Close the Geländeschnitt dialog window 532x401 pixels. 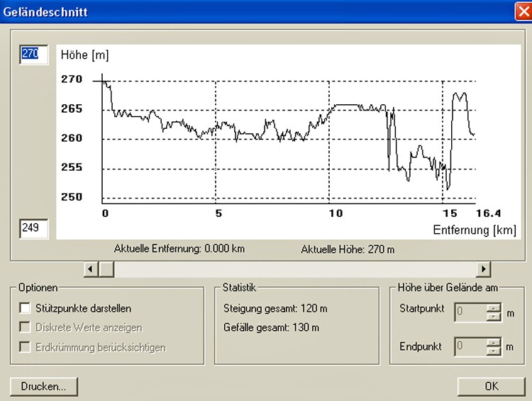(523, 11)
